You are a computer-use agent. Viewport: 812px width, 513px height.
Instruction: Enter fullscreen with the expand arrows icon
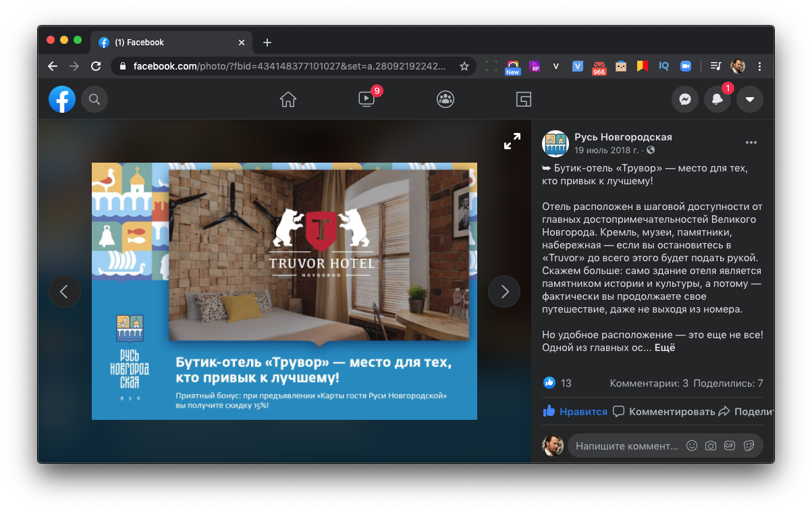click(x=512, y=141)
